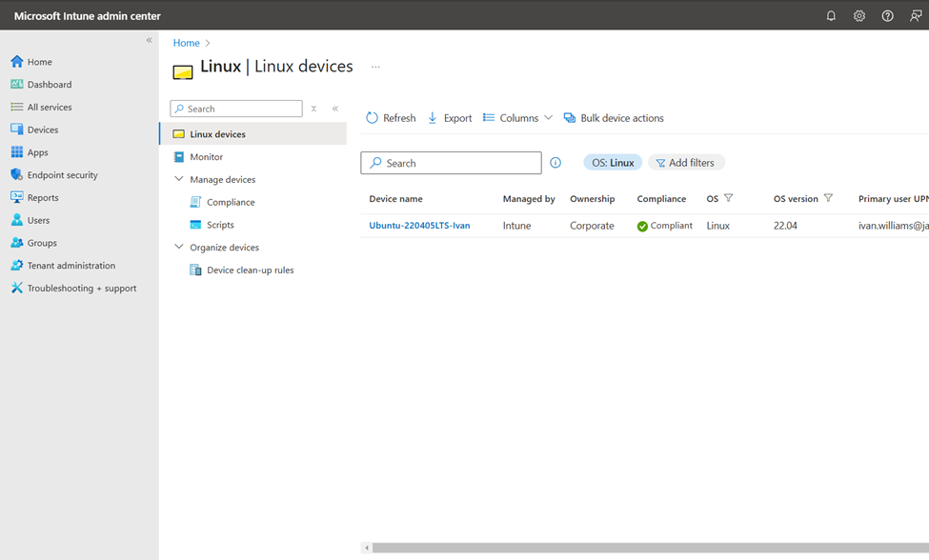The height and width of the screenshot is (560, 929).
Task: Click the Tenant administration icon
Action: (x=16, y=265)
